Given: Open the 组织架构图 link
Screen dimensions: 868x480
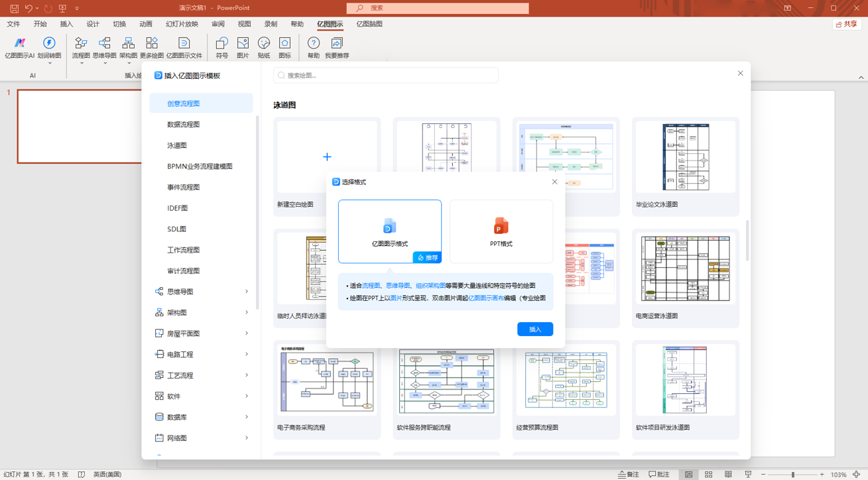Looking at the screenshot, I should point(431,284).
